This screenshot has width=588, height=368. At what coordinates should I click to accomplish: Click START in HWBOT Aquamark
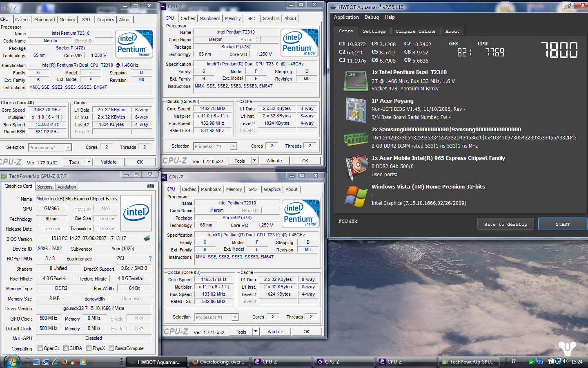tap(563, 224)
